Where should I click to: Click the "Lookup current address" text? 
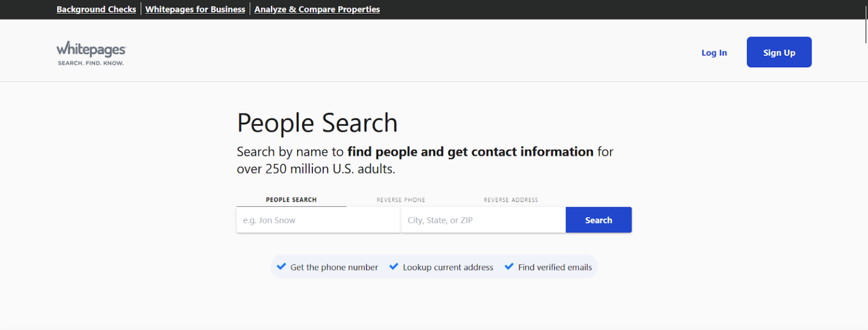click(448, 267)
